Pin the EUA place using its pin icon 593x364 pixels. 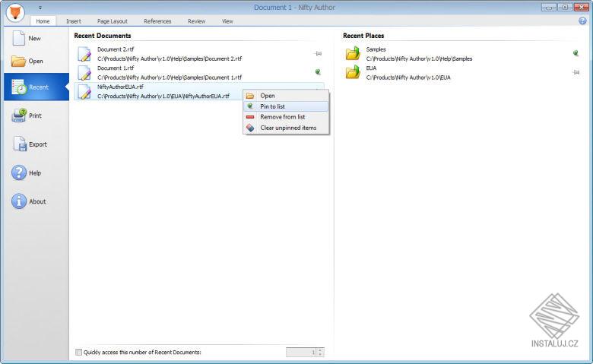tap(576, 72)
